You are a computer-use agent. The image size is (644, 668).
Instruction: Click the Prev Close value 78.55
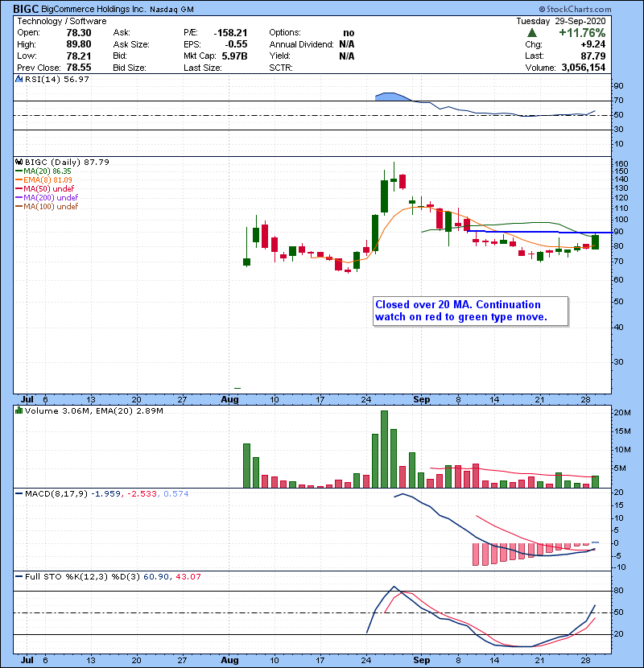point(78,68)
